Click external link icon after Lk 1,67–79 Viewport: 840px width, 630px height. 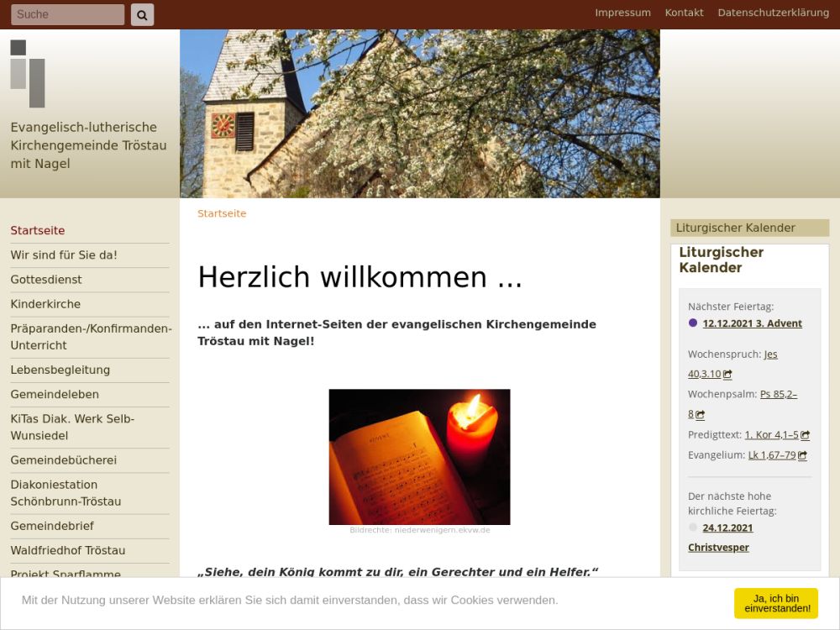click(802, 455)
